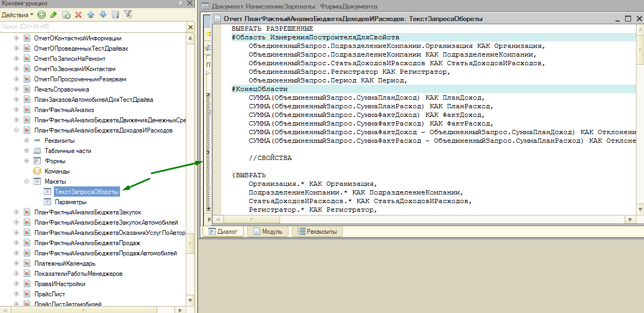Open the Действия dropdown menu
Image resolution: width=644 pixels, height=313 pixels.
(x=17, y=15)
